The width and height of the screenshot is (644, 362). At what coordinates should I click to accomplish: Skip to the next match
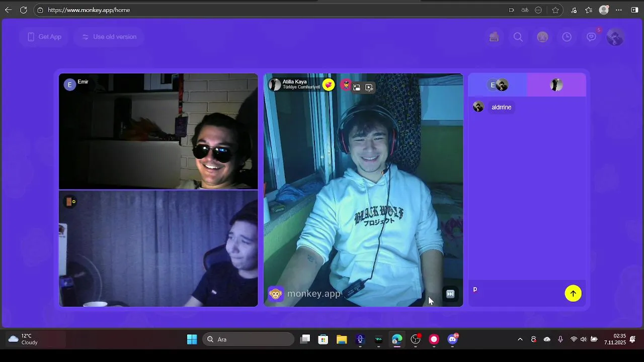pos(450,294)
